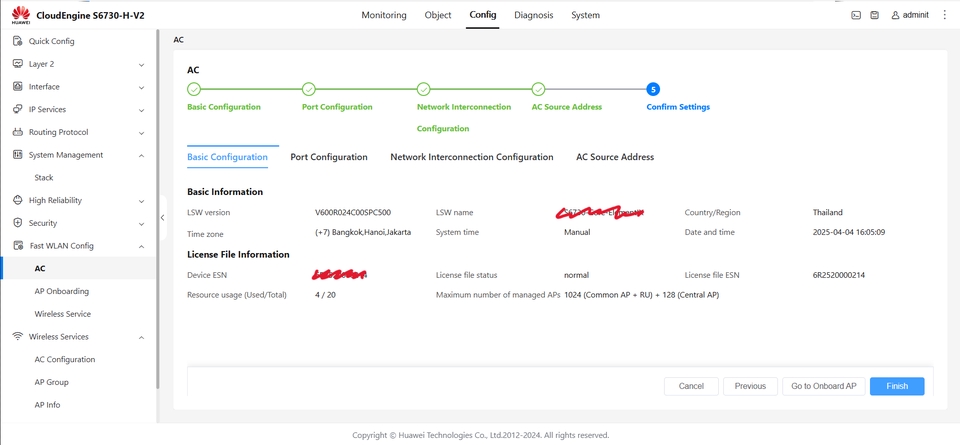Open the Object top menu
The image size is (960, 445).
438,15
